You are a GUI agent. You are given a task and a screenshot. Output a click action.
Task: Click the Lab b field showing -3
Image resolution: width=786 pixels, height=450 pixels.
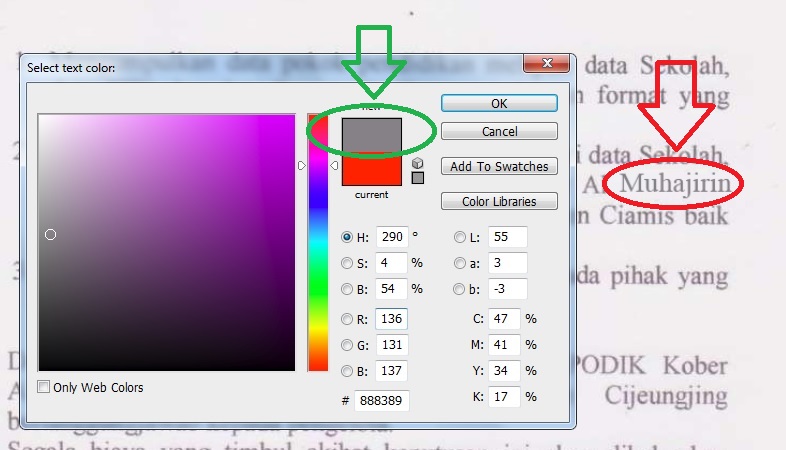click(x=507, y=289)
